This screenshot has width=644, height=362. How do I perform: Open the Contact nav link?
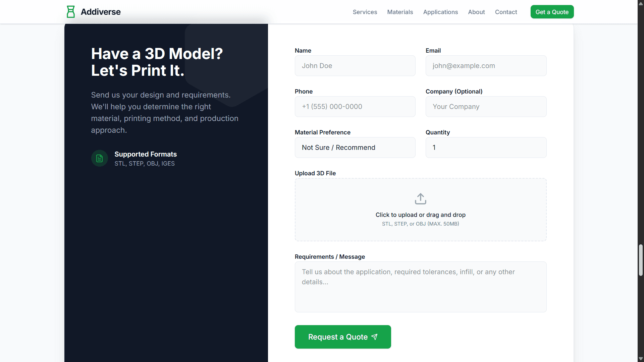[506, 12]
